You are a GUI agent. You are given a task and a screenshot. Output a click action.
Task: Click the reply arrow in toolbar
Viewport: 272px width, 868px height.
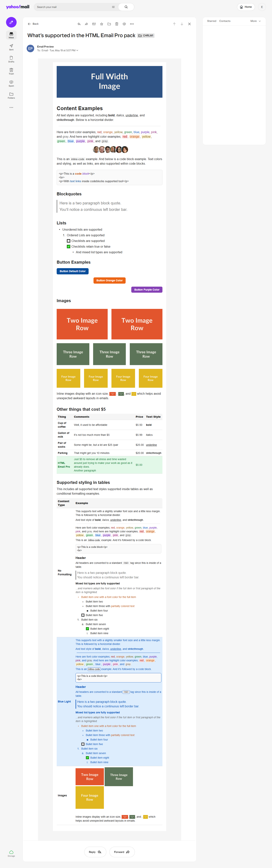(79, 24)
